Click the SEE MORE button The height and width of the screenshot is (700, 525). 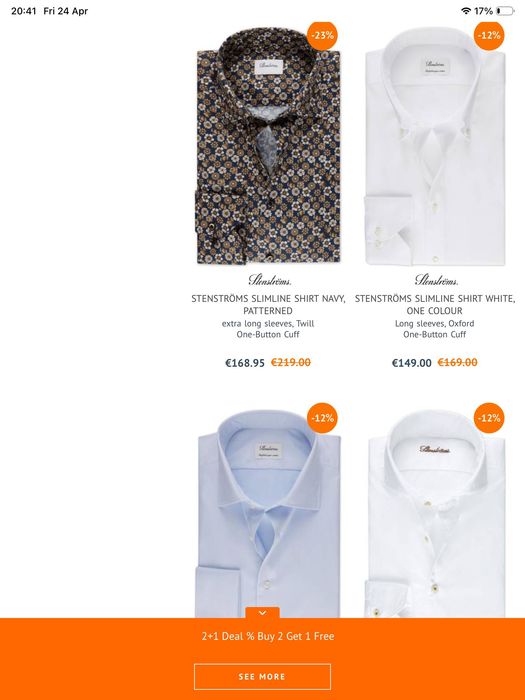click(x=262, y=677)
